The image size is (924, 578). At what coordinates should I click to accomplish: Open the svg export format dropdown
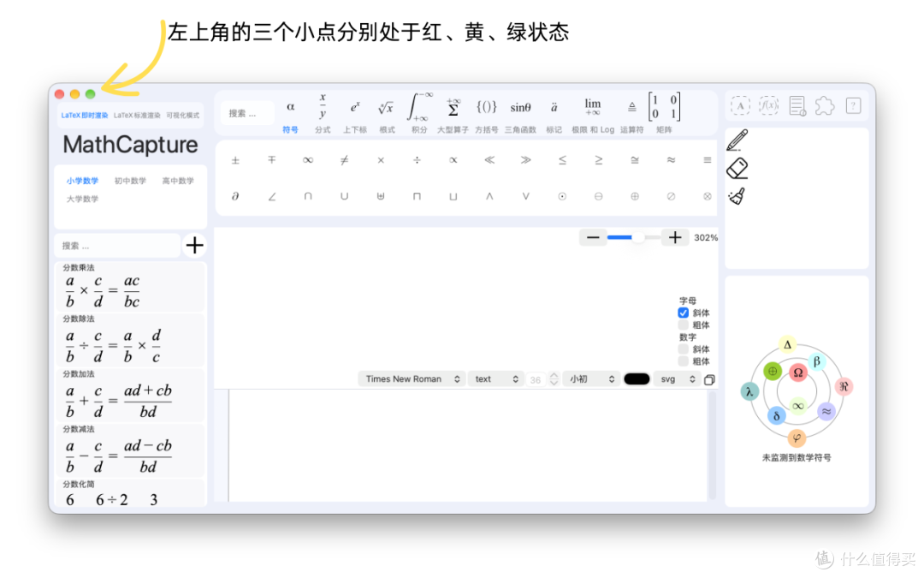pyautogui.click(x=678, y=379)
